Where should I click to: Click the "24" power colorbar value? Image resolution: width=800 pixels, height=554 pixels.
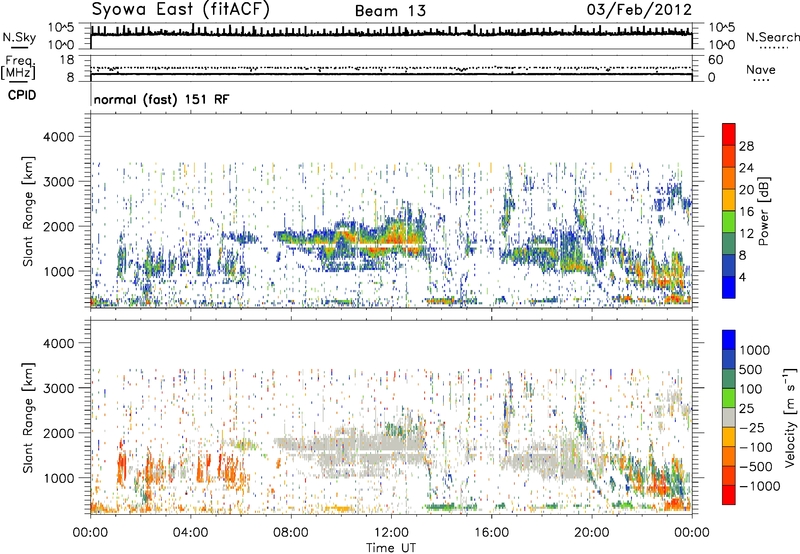[746, 168]
